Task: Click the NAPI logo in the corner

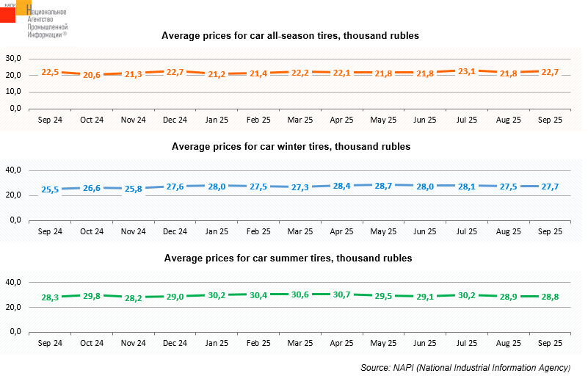Action: click(33, 19)
